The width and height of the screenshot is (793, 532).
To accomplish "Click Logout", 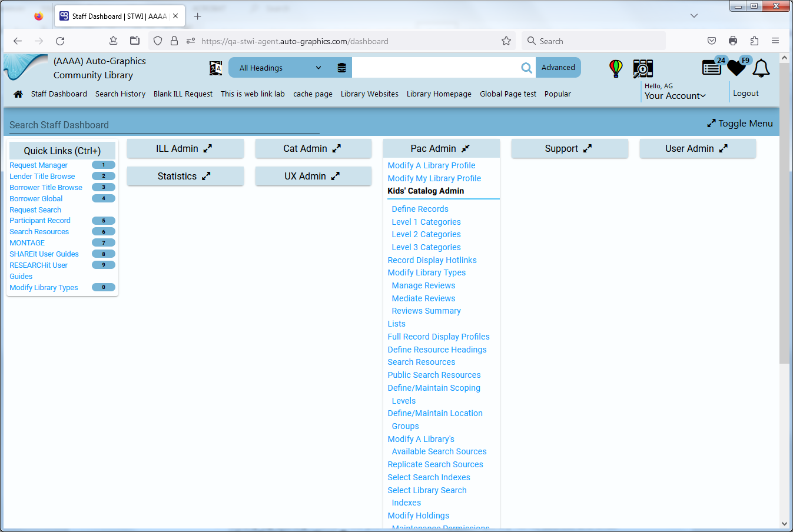I will 746,94.
